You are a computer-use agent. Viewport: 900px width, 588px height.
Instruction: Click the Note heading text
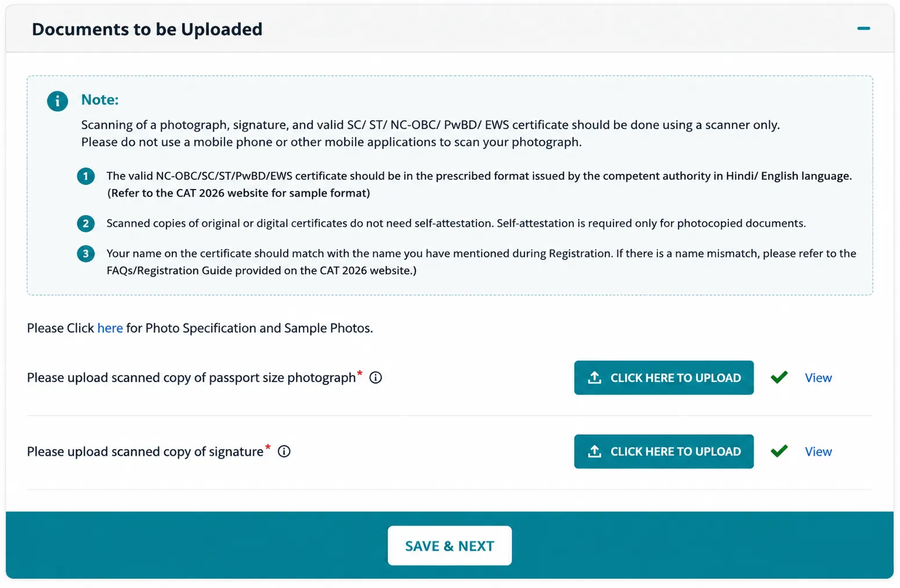pos(100,100)
